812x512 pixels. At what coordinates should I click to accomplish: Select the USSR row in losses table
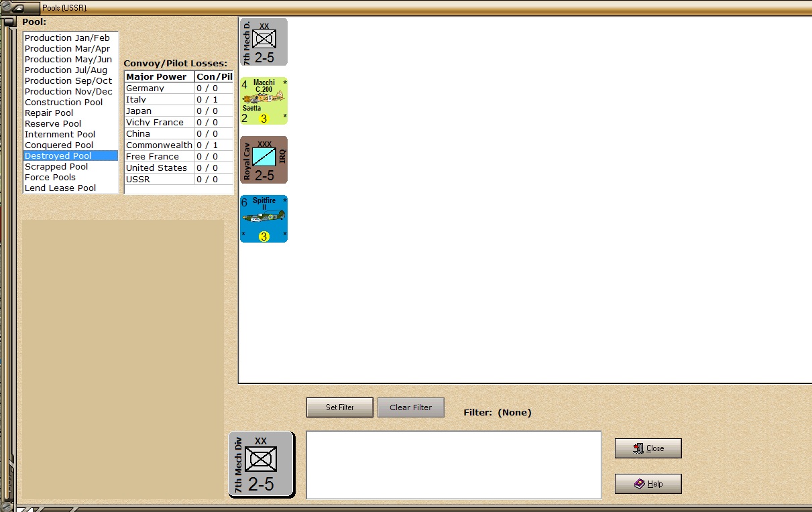pyautogui.click(x=179, y=180)
